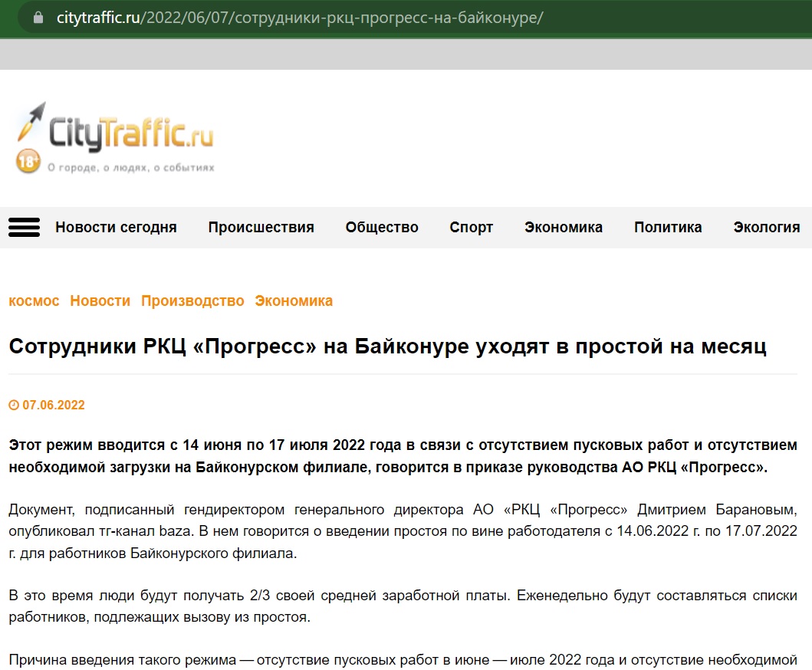This screenshot has height=670, width=812.
Task: Open the Производство category tag
Action: 192,301
